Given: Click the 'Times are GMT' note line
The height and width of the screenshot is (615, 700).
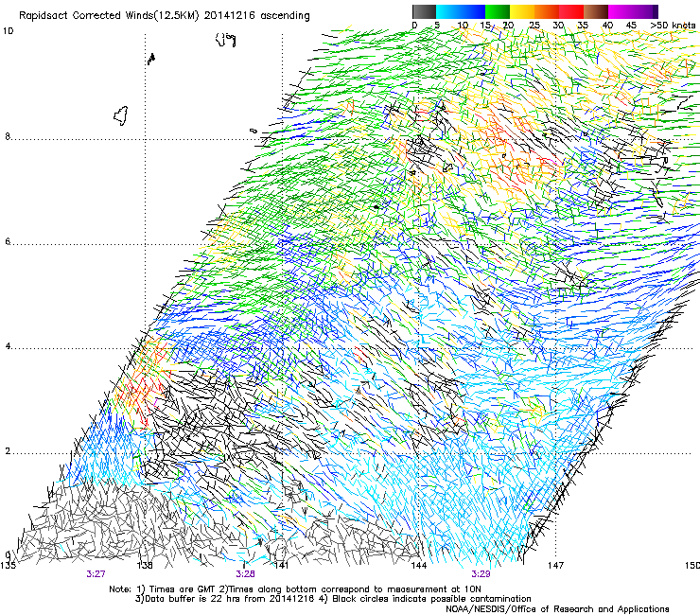Looking at the screenshot, I should (x=295, y=589).
